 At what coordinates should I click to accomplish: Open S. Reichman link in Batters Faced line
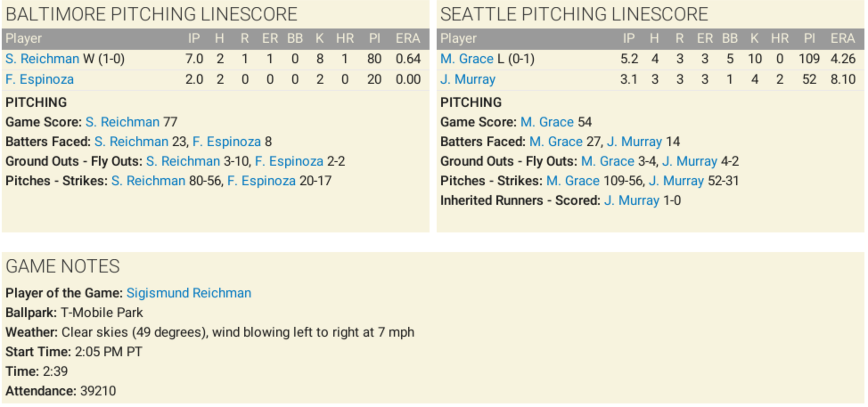tap(131, 142)
